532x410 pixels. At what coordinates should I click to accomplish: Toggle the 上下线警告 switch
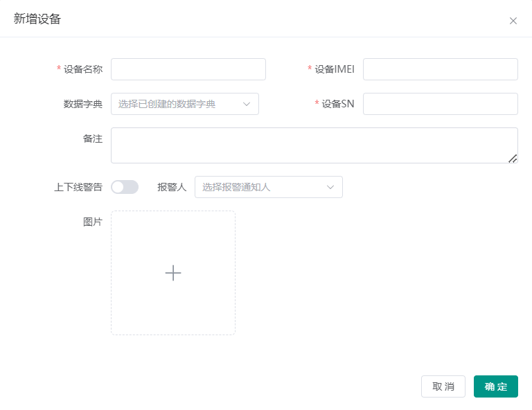pyautogui.click(x=125, y=187)
